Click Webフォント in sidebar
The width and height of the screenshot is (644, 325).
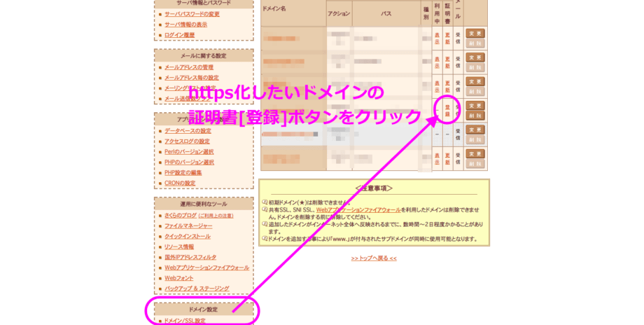[178, 278]
